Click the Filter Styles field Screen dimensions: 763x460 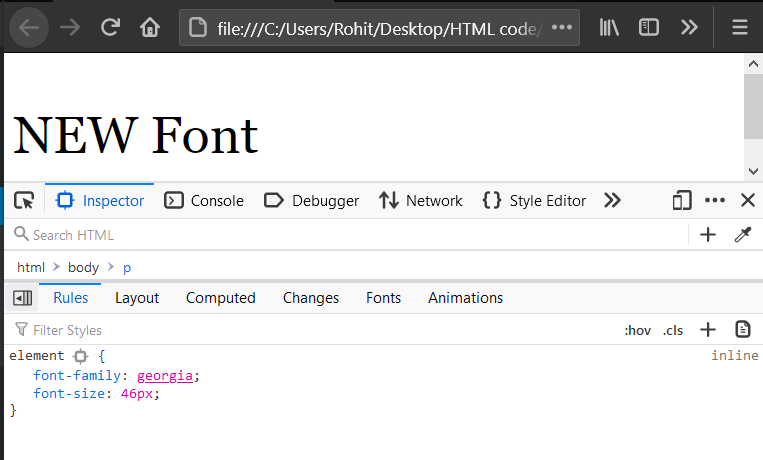pyautogui.click(x=311, y=330)
